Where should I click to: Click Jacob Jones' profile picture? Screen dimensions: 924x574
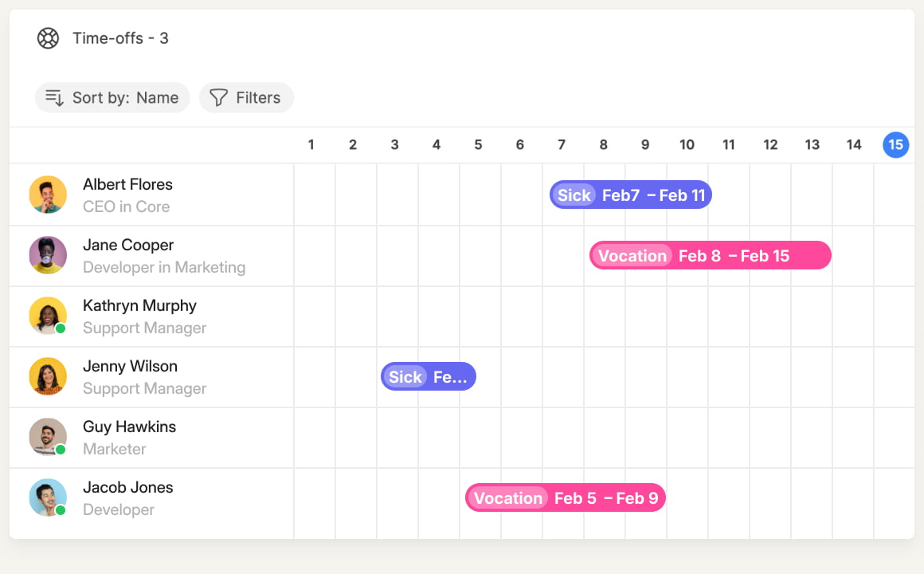click(48, 497)
